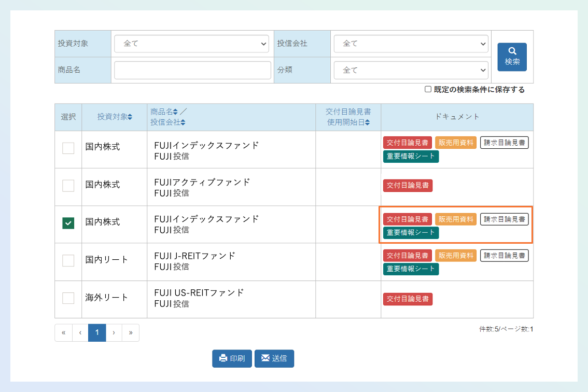The height and width of the screenshot is (392, 588).
Task: Go to previous page using ‹
Action: point(80,333)
